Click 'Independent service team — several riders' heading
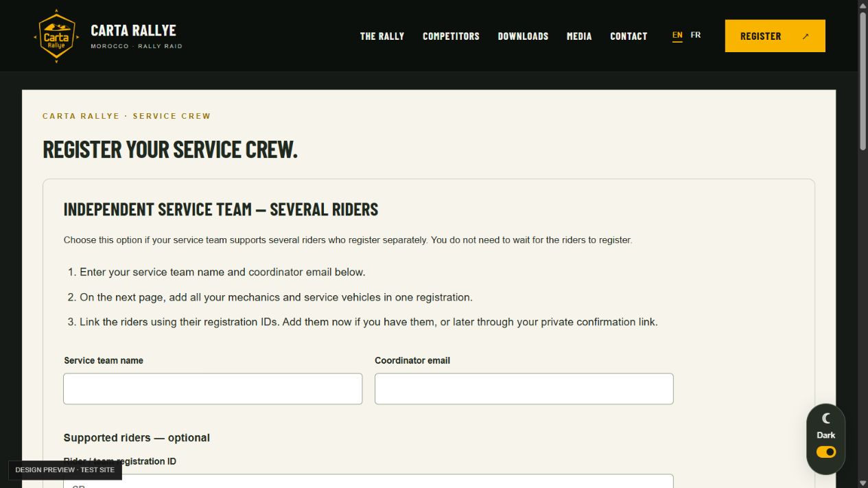 coord(221,209)
